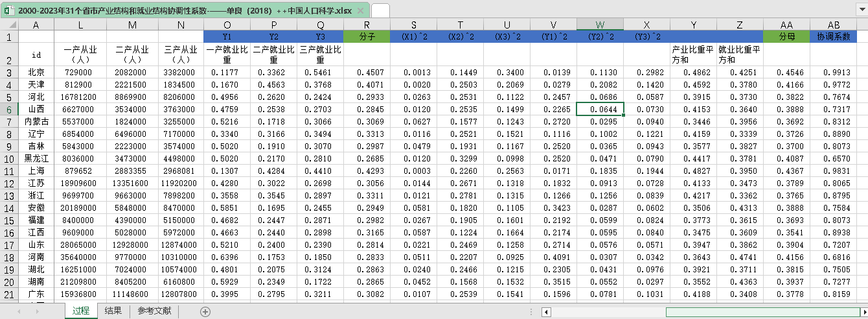
Task: Click the cell with value 0.4091
Action: click(553, 258)
